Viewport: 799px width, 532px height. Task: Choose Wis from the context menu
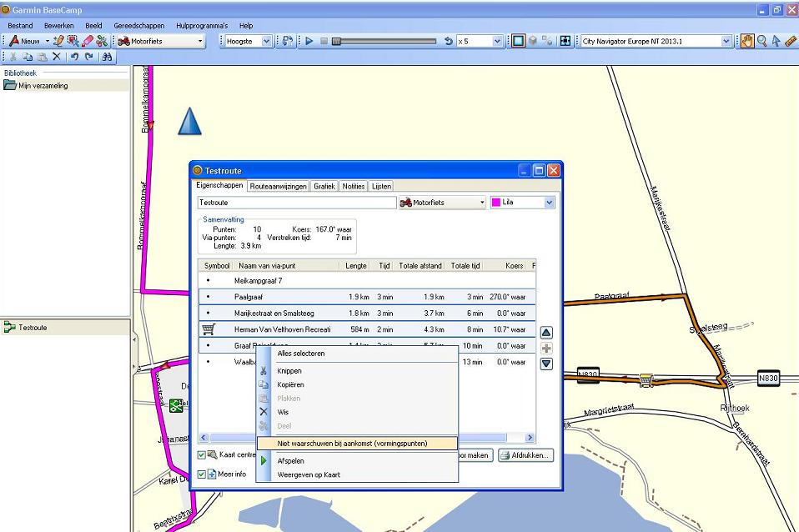coord(357,412)
